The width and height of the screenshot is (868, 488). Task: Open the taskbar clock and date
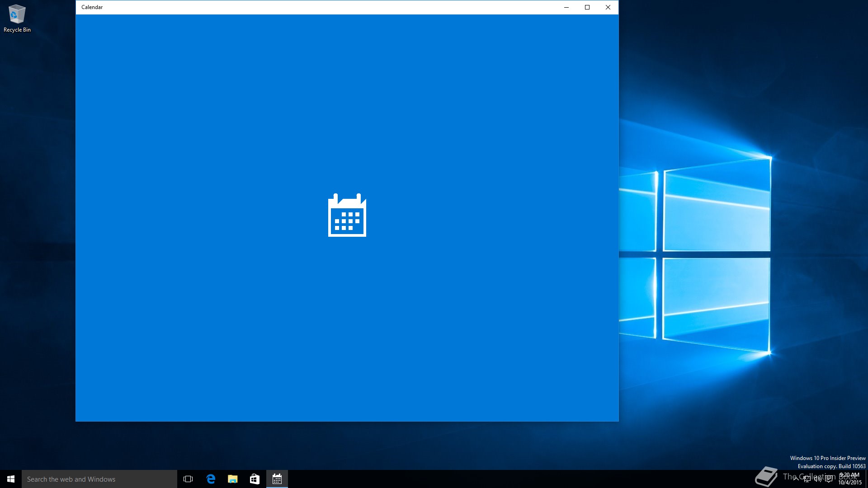[850, 479]
